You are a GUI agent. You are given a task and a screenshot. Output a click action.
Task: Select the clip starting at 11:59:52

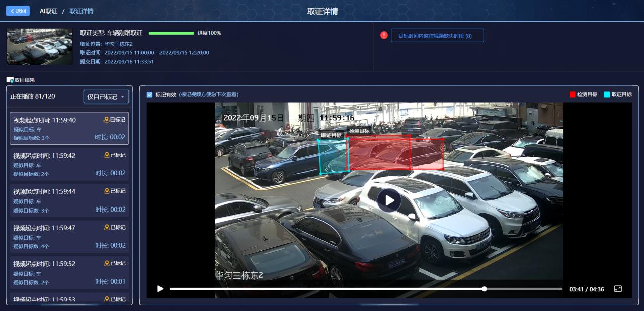pyautogui.click(x=69, y=273)
